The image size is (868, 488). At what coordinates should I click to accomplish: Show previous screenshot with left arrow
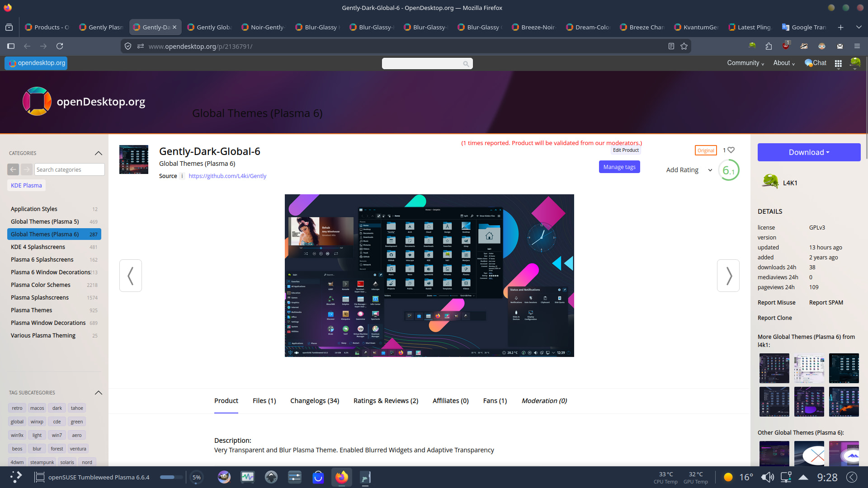click(x=131, y=276)
